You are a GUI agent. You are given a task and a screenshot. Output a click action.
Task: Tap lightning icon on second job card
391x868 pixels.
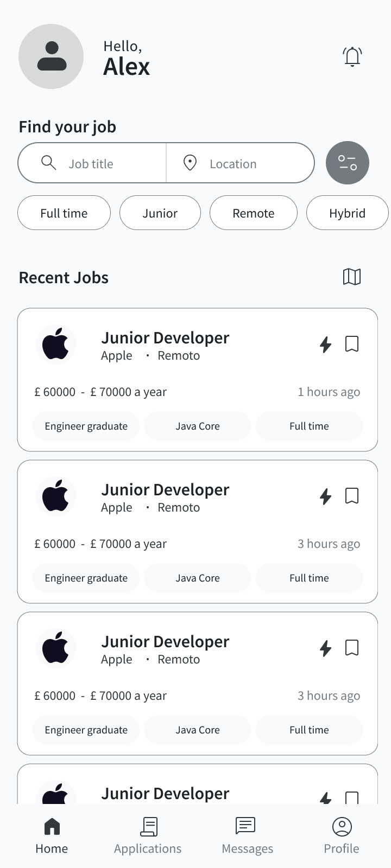click(x=325, y=496)
